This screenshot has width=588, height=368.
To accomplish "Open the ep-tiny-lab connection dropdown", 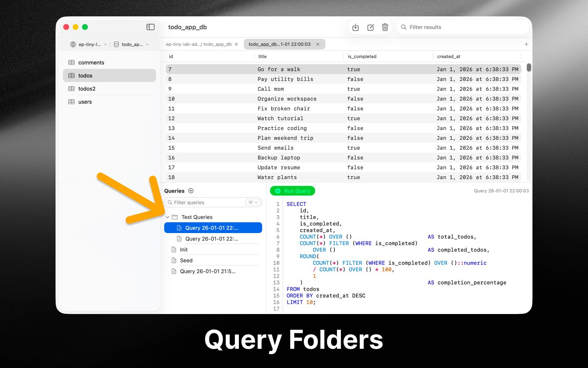I will pos(105,44).
